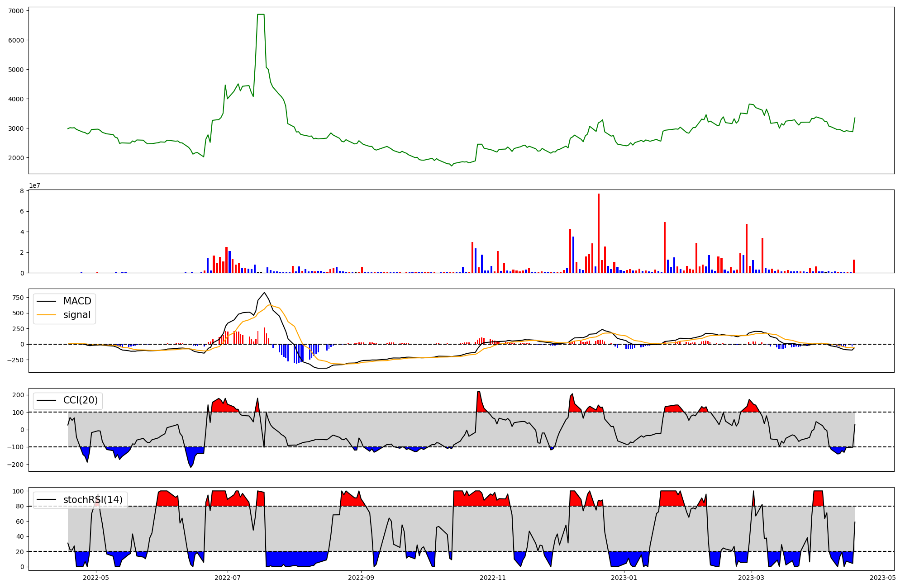
Task: Click the 2023-03 x-axis date label
Action: pos(752,578)
